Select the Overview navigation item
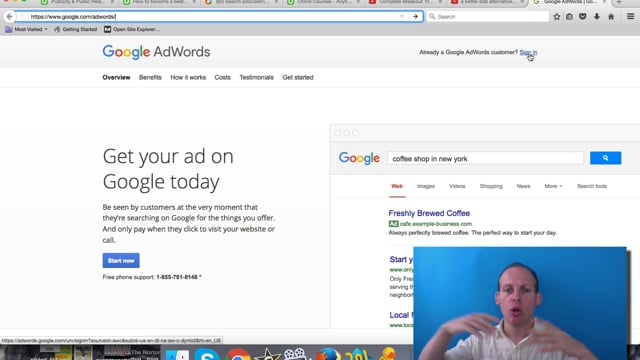Screen dimensions: 640x360 tap(116, 78)
